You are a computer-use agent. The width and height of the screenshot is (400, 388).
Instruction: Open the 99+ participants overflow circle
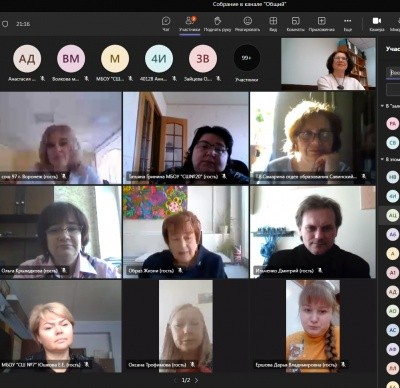(x=247, y=58)
